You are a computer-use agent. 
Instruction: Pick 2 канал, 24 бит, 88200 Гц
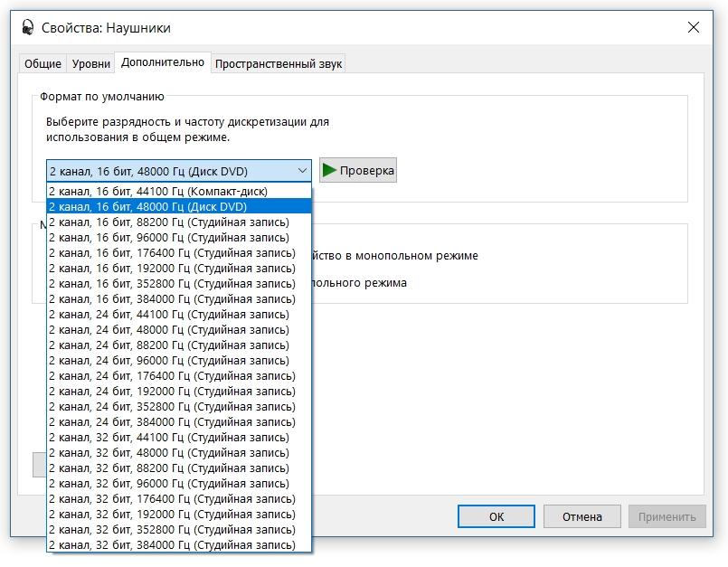coord(179,345)
